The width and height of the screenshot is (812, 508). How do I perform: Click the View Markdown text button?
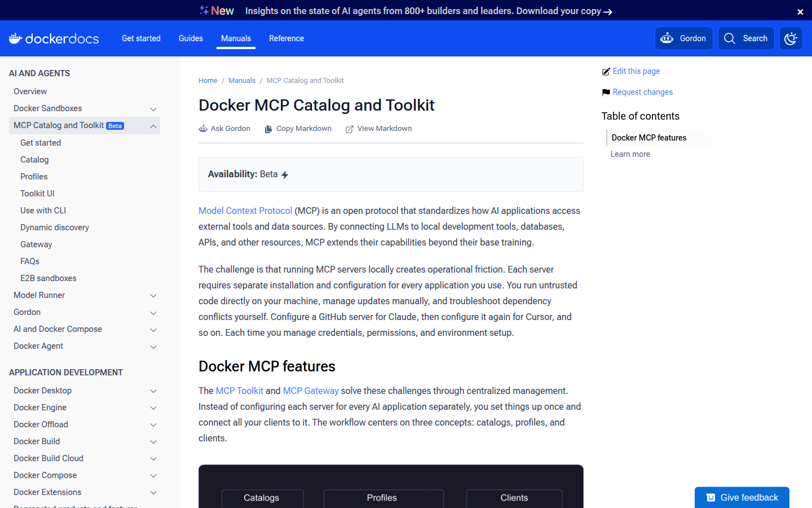385,129
